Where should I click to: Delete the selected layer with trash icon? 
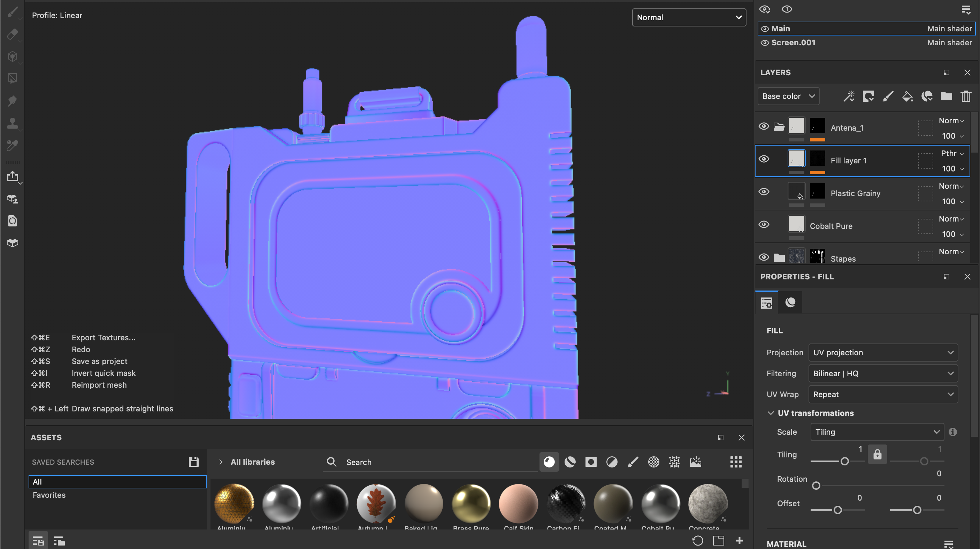coord(966,96)
